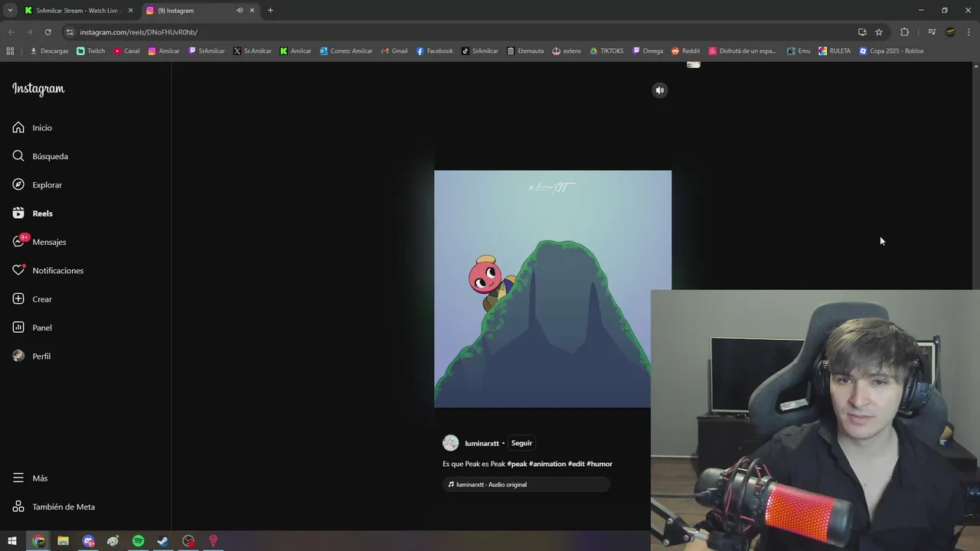Open Twitch bookmark
This screenshot has width=980, height=551.
pos(91,51)
